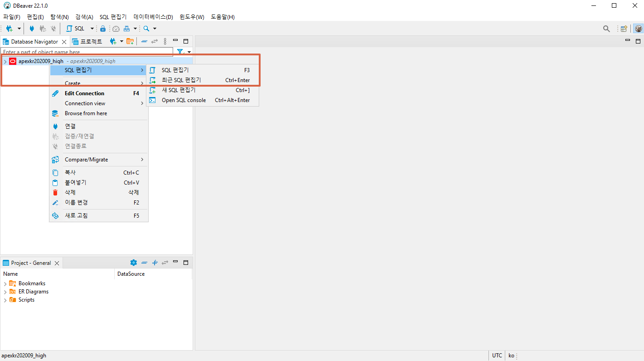Click Expand All plus icon in Project - General panel
Viewport: 644px width, 361px height.
(x=155, y=263)
